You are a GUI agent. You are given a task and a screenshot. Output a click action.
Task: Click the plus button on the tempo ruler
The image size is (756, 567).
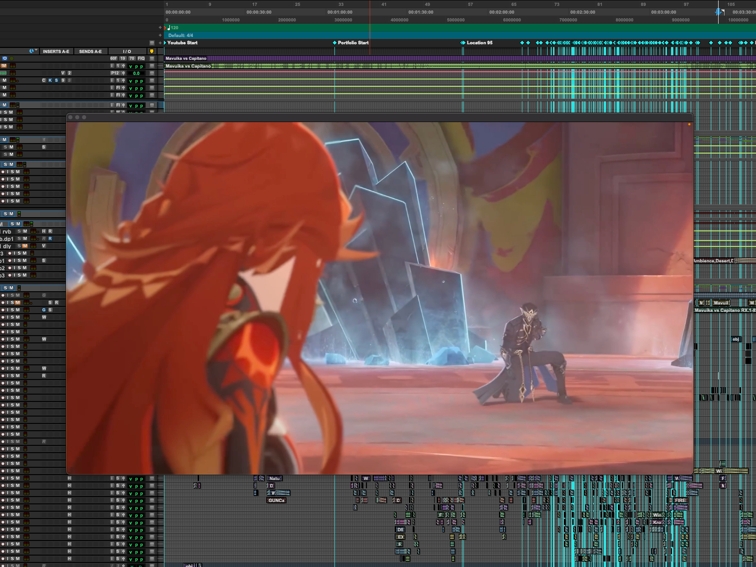point(160,27)
